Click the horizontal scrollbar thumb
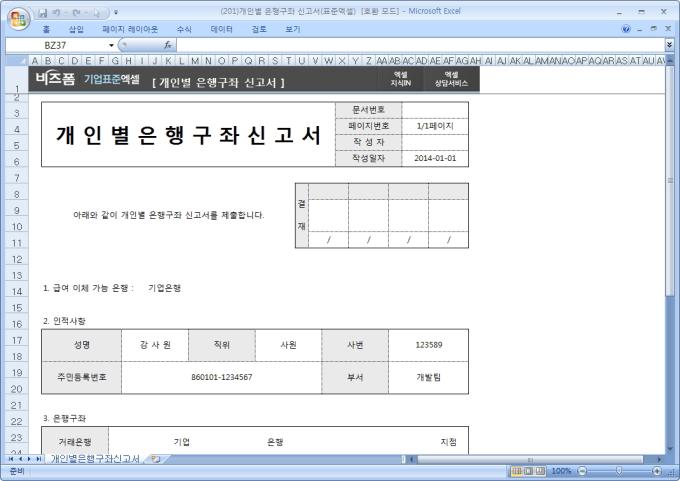 click(x=530, y=459)
